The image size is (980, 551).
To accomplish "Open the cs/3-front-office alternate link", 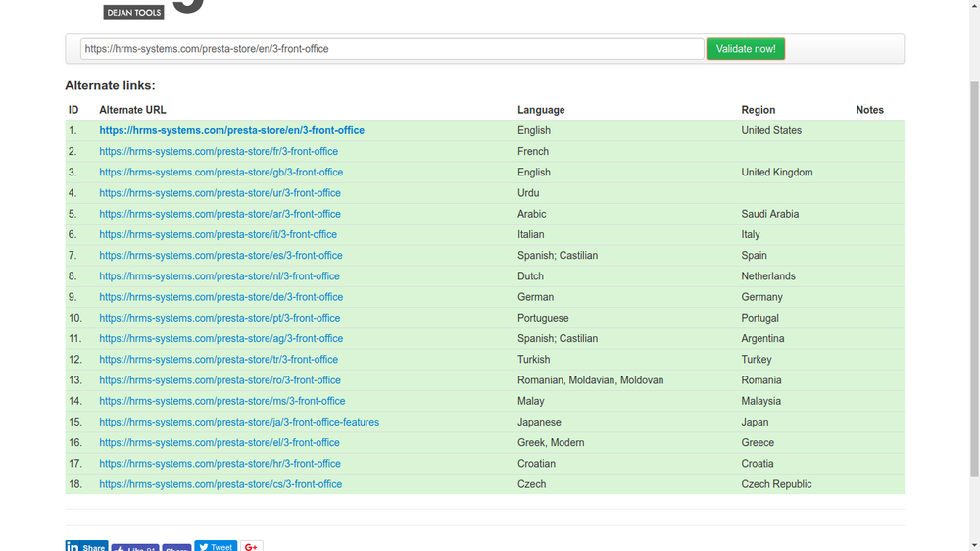I will pyautogui.click(x=220, y=484).
